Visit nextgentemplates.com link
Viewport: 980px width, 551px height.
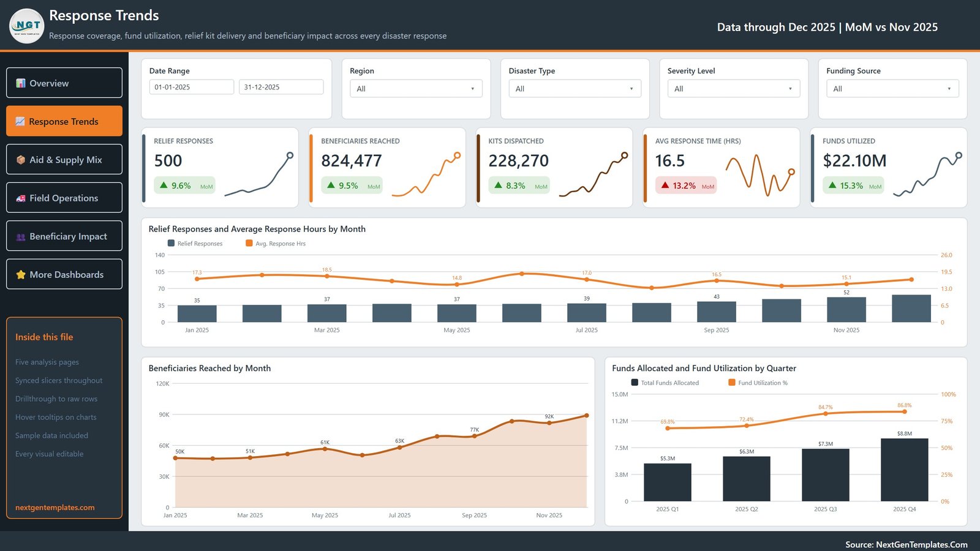pyautogui.click(x=55, y=508)
